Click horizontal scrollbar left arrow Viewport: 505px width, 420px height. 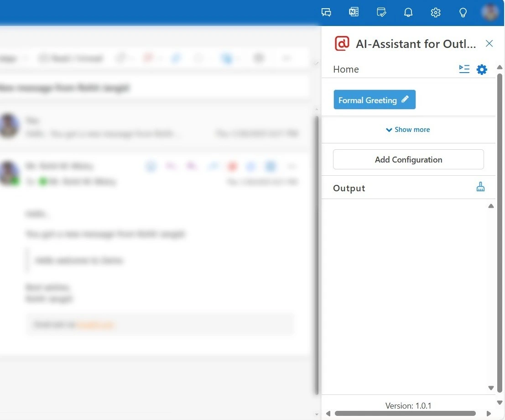(328, 414)
